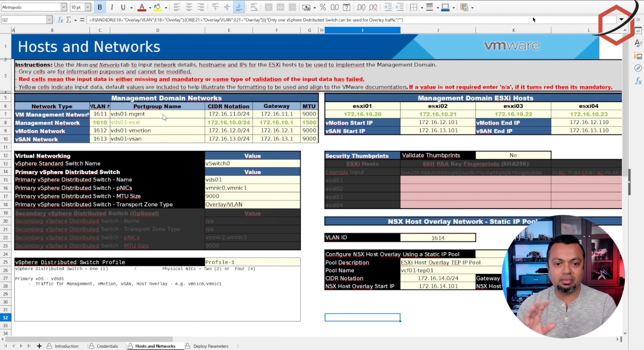Image resolution: width=644 pixels, height=350 pixels.
Task: Align cell text right
Action: pos(201,7)
